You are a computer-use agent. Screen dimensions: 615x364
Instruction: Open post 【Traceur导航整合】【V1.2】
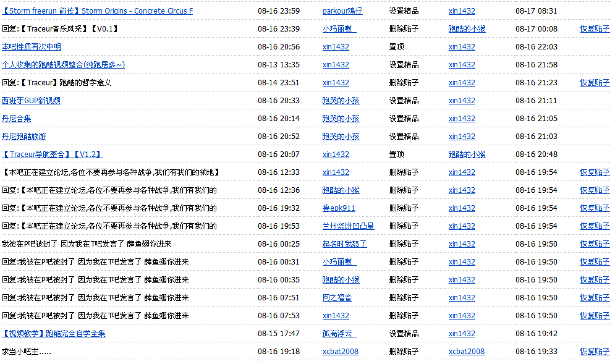52,154
